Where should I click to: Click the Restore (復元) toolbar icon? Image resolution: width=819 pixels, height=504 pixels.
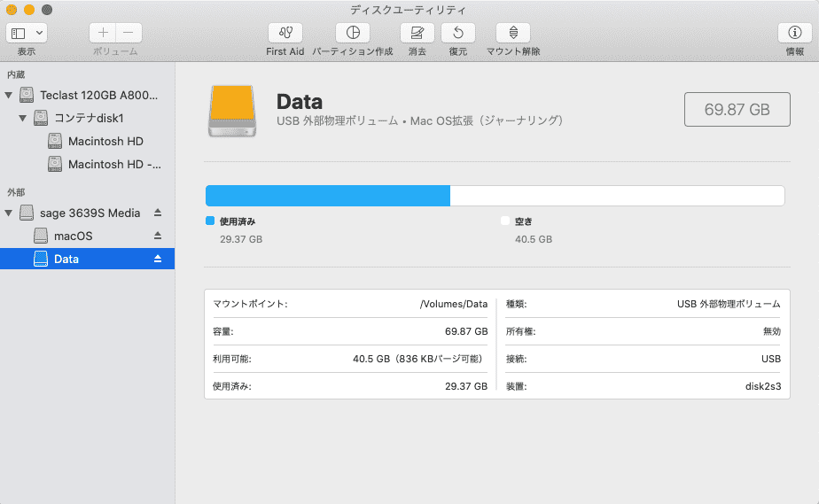[458, 33]
